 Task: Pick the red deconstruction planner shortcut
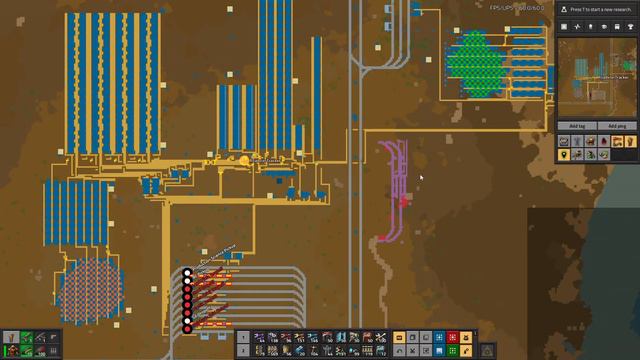[453, 337]
